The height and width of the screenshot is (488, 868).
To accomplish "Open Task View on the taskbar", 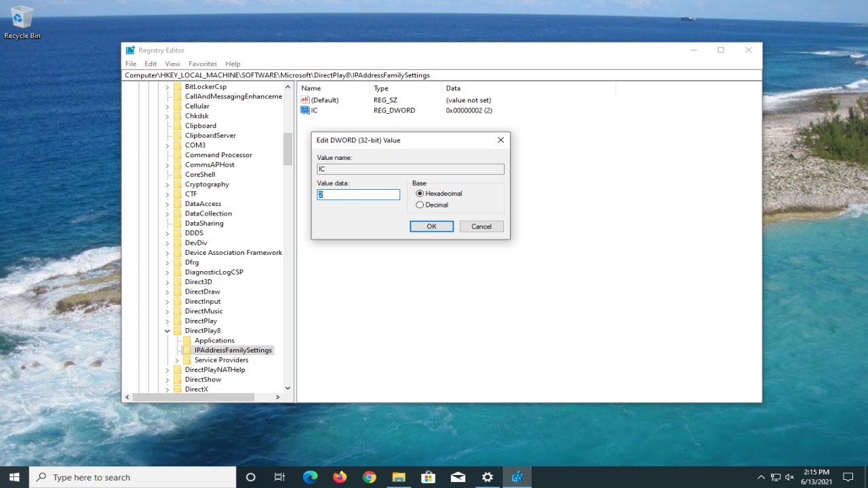I will pyautogui.click(x=279, y=477).
